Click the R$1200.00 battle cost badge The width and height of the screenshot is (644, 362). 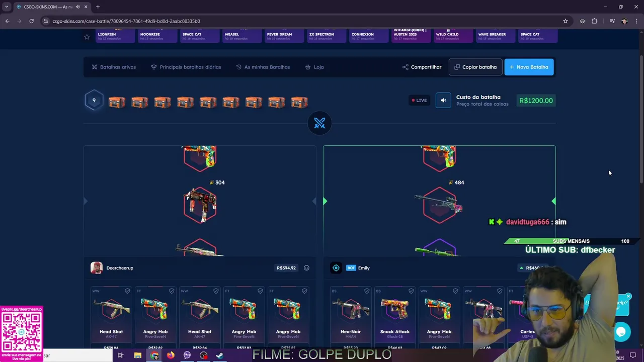coord(536,101)
